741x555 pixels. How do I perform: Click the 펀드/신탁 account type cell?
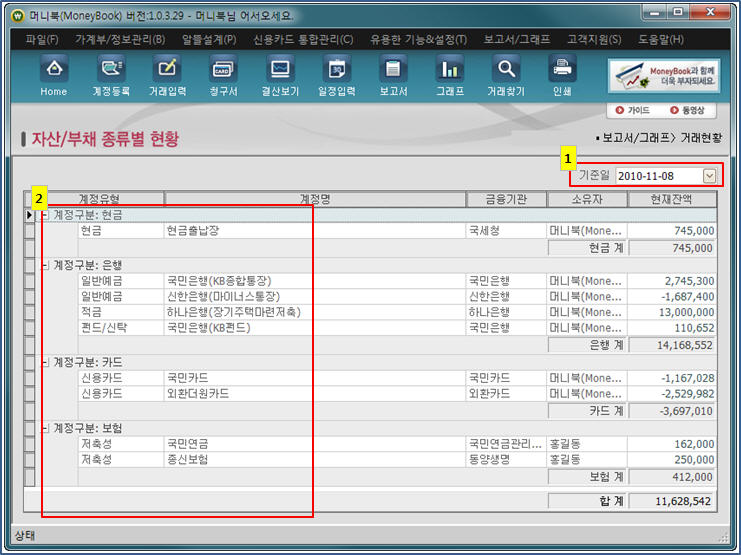pos(121,328)
